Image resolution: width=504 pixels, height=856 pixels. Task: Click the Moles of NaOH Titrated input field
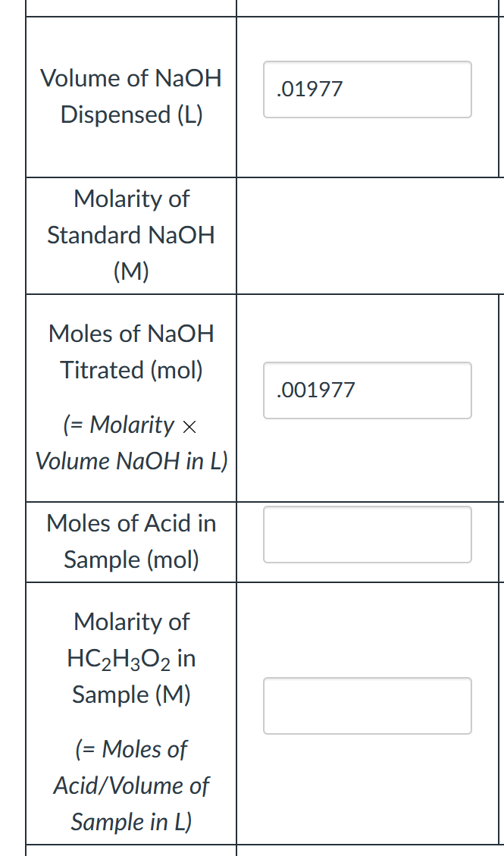(367, 390)
